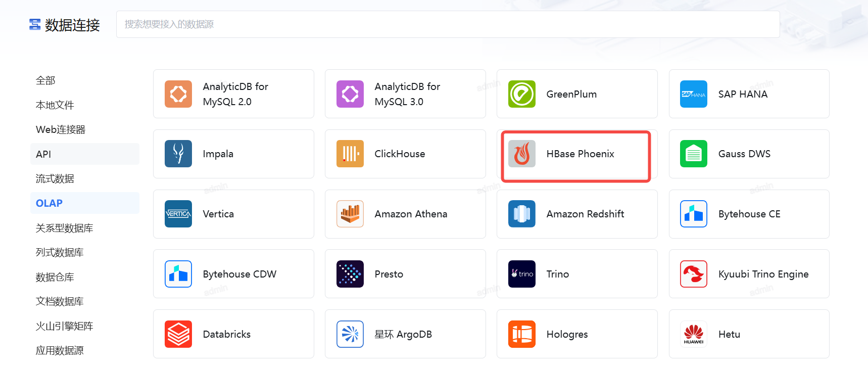Choose the HBase Phoenix flame icon
The image size is (868, 368).
click(521, 154)
